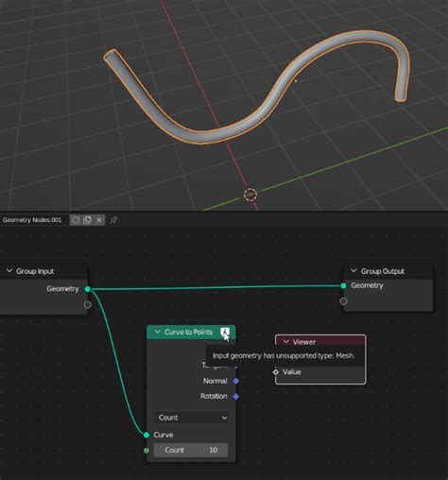This screenshot has height=480, width=448.
Task: Click the Rotation output label
Action: 214,396
